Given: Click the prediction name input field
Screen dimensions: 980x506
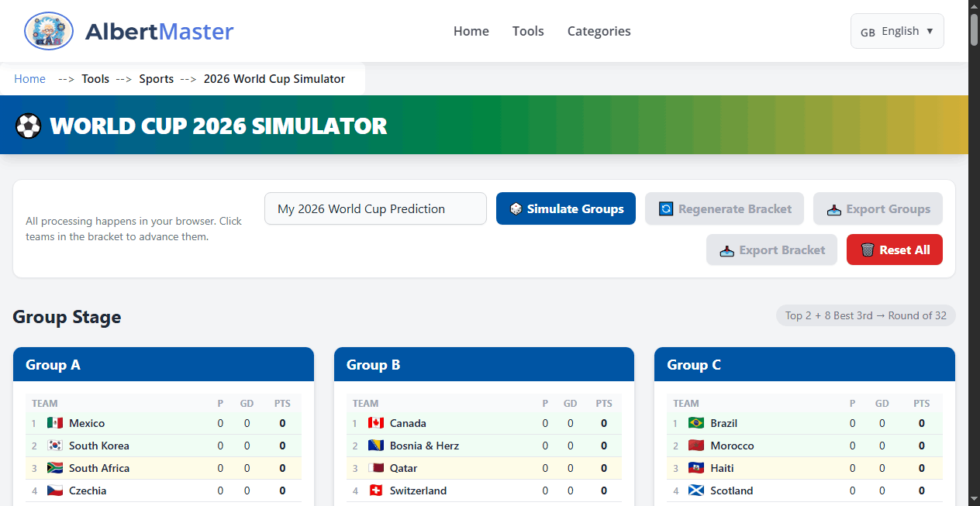Looking at the screenshot, I should click(x=375, y=208).
